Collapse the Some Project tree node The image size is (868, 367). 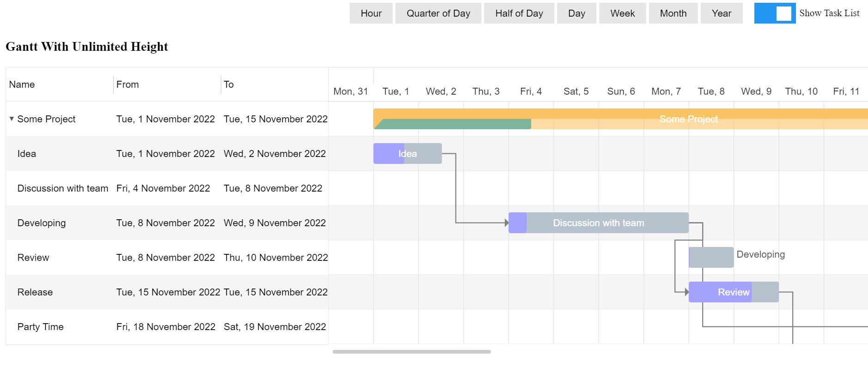coord(11,119)
